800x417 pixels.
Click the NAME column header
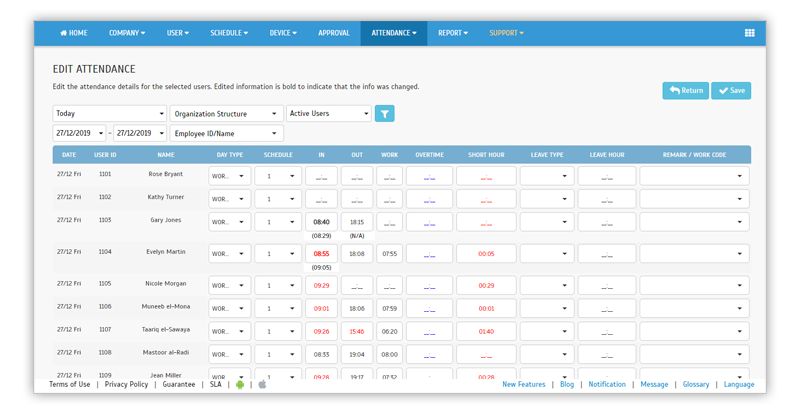click(x=166, y=155)
